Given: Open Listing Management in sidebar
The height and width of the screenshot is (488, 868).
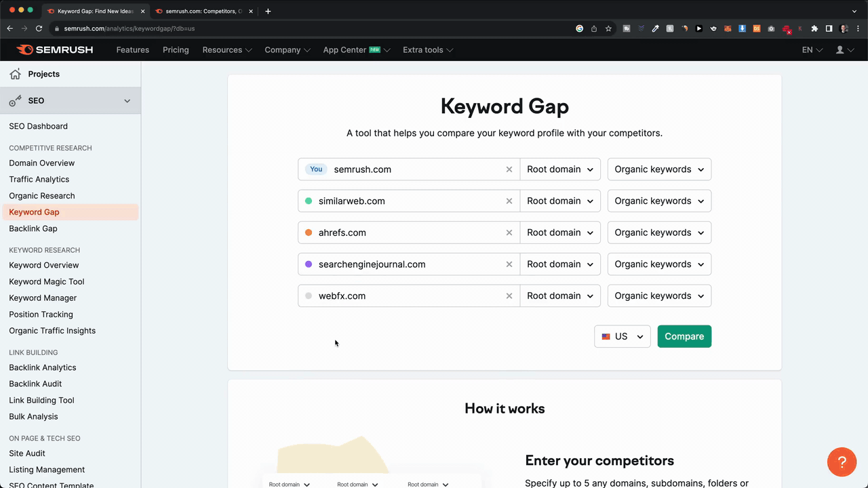Looking at the screenshot, I should (x=47, y=470).
